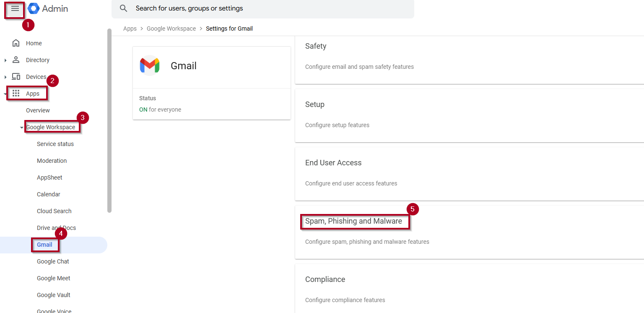Open the Safety settings section

pyautogui.click(x=470, y=60)
